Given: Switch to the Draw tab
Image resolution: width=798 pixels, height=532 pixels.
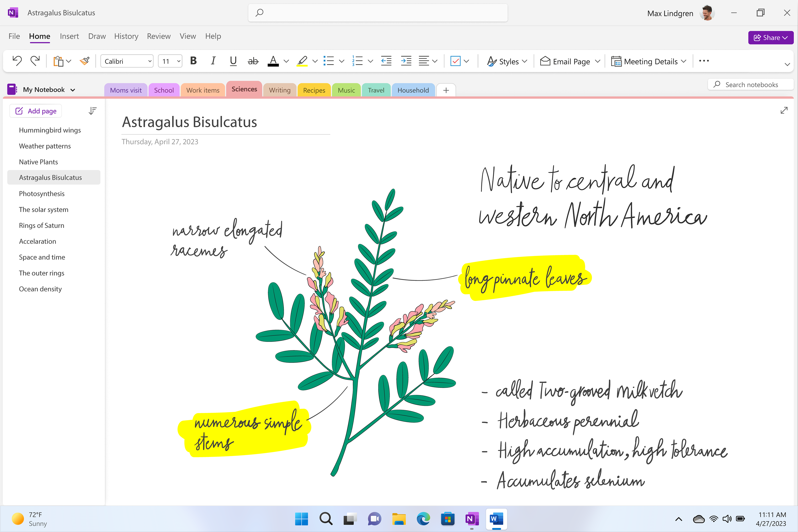Looking at the screenshot, I should [97, 36].
